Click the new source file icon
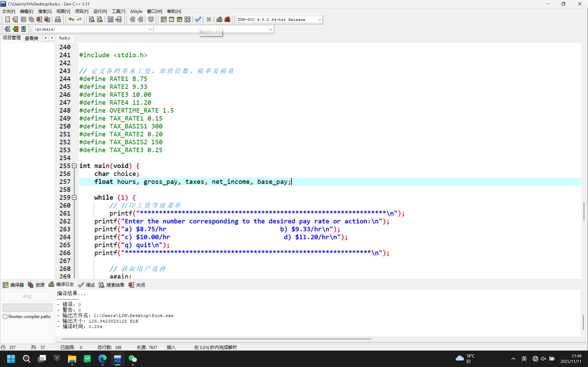The width and height of the screenshot is (588, 367). [x=7, y=19]
